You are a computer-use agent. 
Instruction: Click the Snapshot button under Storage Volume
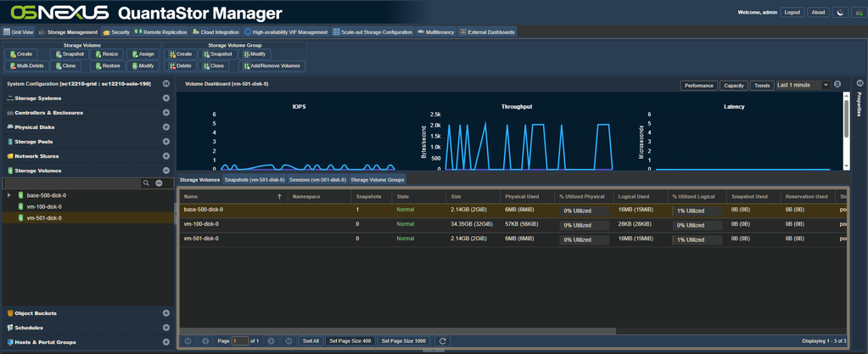[x=70, y=54]
